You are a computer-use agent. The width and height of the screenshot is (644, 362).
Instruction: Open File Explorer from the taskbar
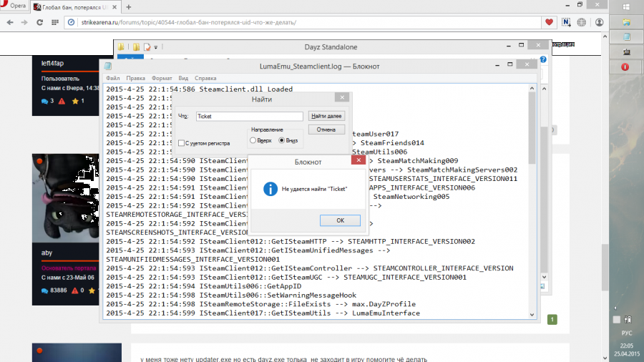(626, 22)
